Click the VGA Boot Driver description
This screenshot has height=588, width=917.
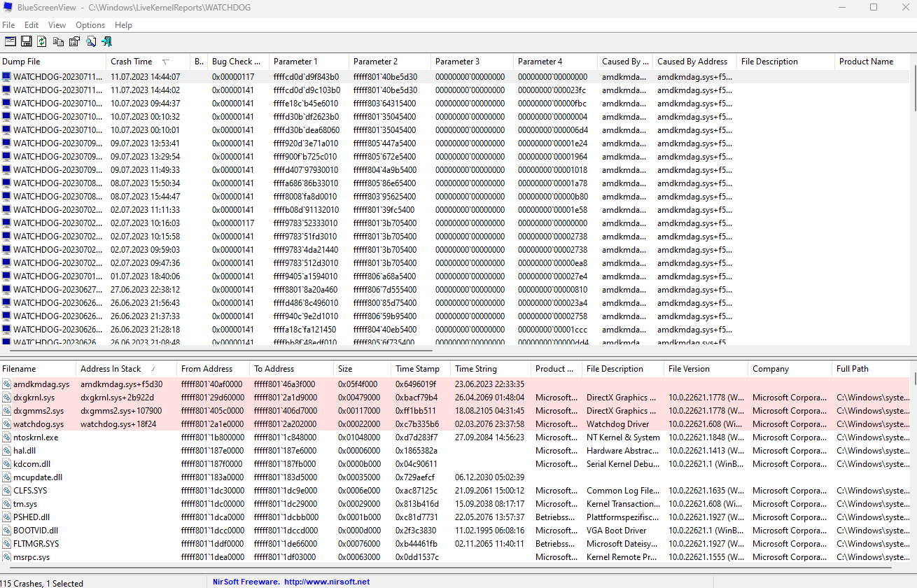pyautogui.click(x=617, y=531)
